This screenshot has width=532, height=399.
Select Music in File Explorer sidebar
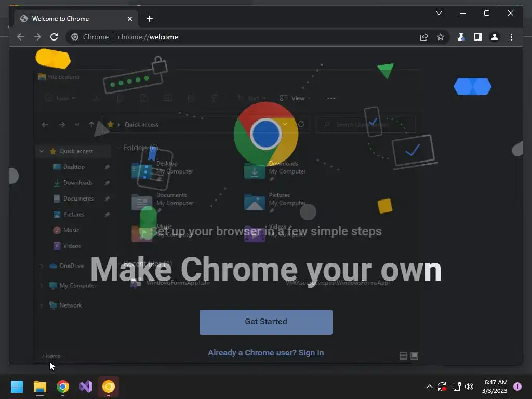[71, 230]
